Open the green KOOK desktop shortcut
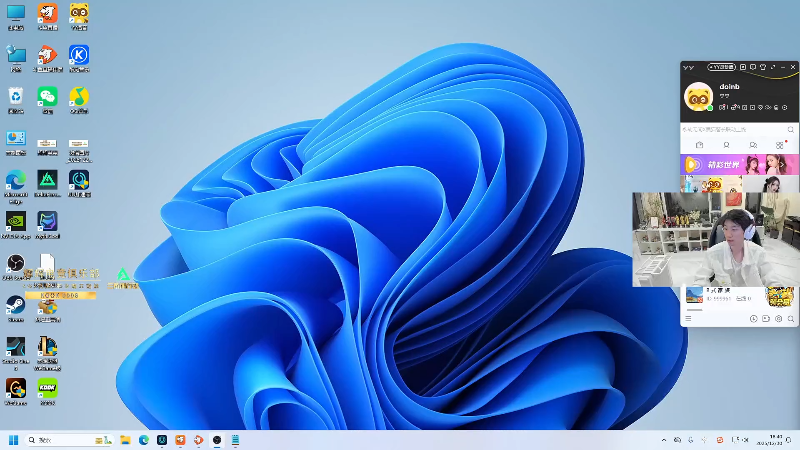This screenshot has height=450, width=800. pos(47,392)
